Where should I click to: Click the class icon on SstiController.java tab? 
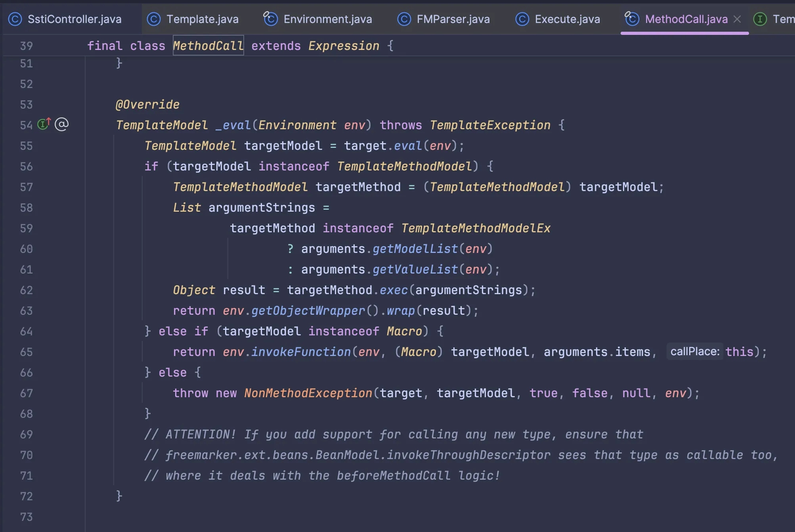point(15,19)
